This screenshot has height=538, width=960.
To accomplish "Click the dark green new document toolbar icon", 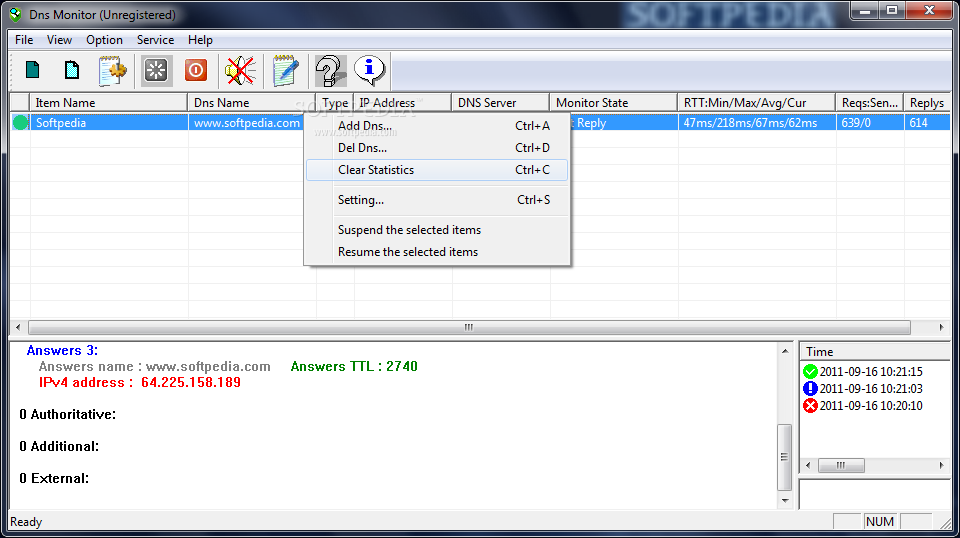I will pyautogui.click(x=32, y=70).
